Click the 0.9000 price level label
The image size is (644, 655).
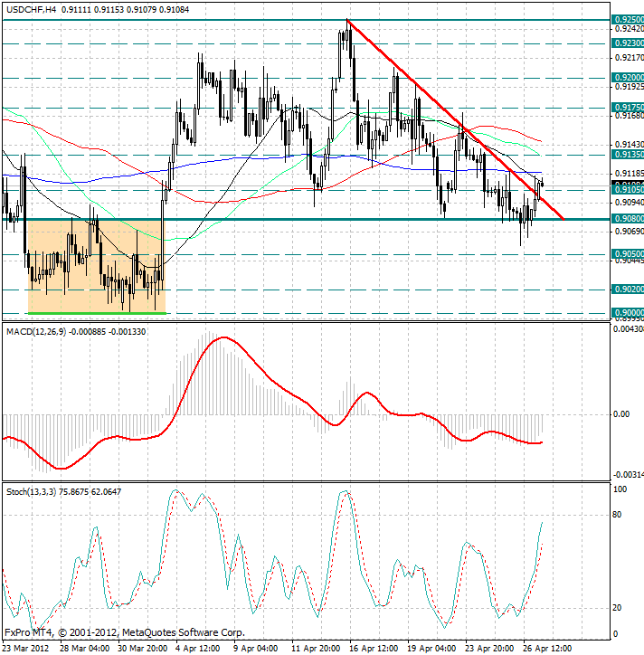click(x=628, y=313)
